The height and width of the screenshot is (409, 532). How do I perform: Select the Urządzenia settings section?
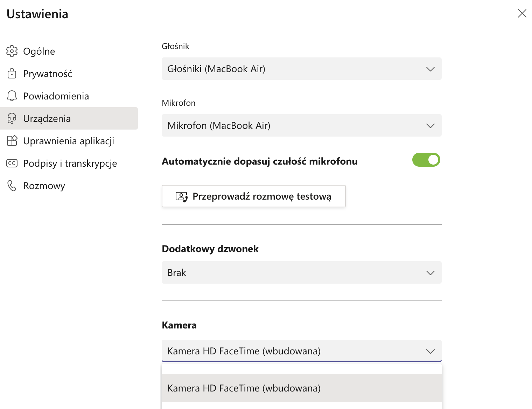coord(69,118)
